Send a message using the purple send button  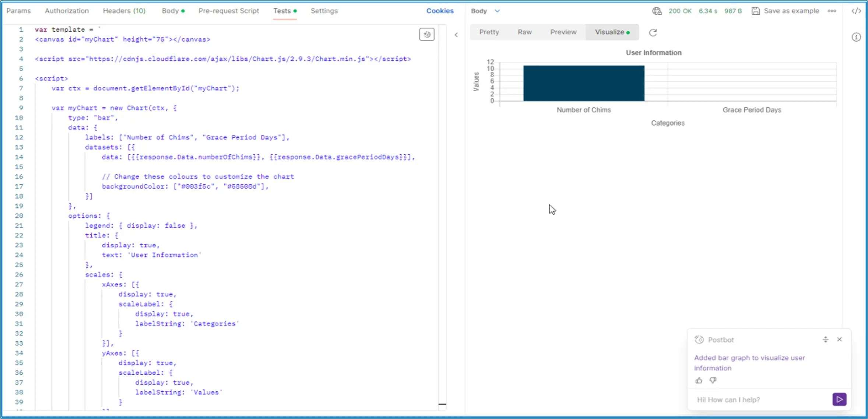(x=839, y=399)
